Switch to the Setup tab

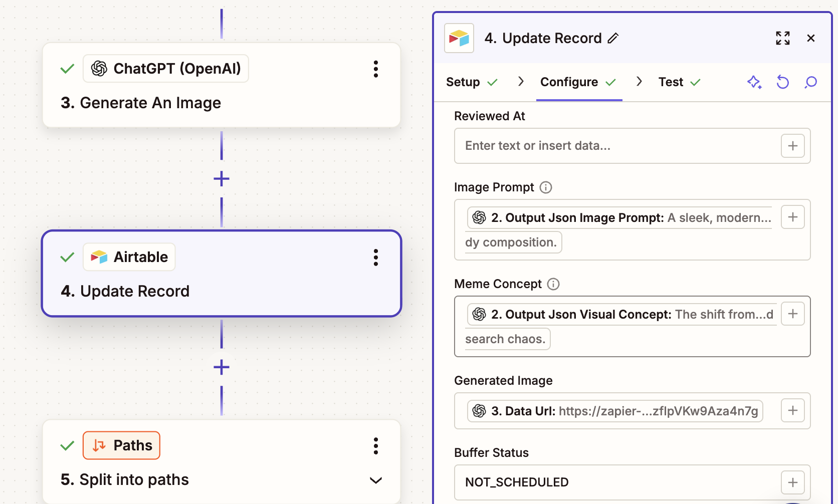tap(472, 82)
